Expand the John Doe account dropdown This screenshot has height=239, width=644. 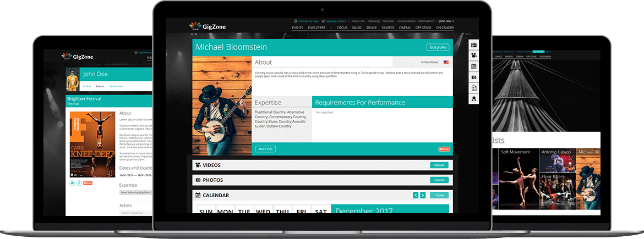tap(446, 21)
